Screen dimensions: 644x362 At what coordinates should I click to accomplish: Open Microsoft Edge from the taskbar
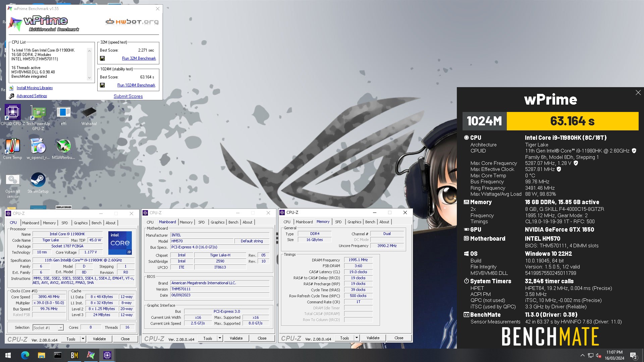(x=25, y=355)
